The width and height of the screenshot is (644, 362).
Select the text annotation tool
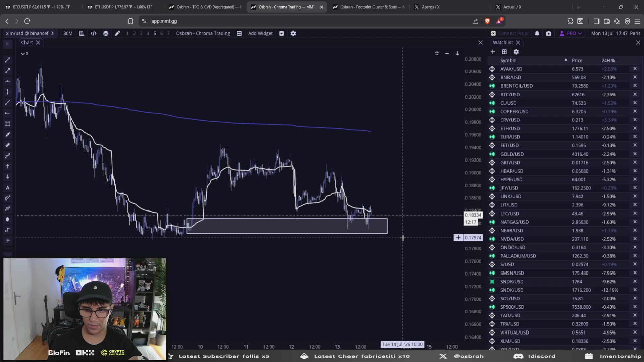(x=7, y=188)
